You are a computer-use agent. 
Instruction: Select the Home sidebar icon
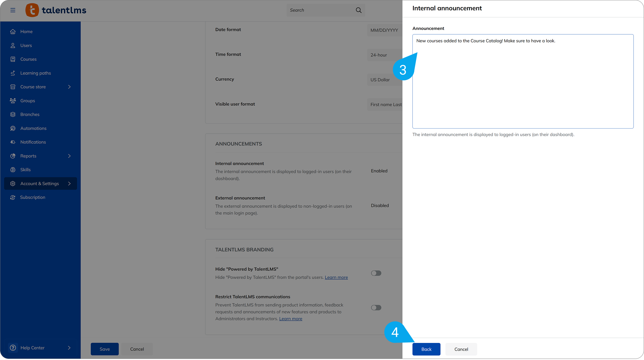[13, 31]
